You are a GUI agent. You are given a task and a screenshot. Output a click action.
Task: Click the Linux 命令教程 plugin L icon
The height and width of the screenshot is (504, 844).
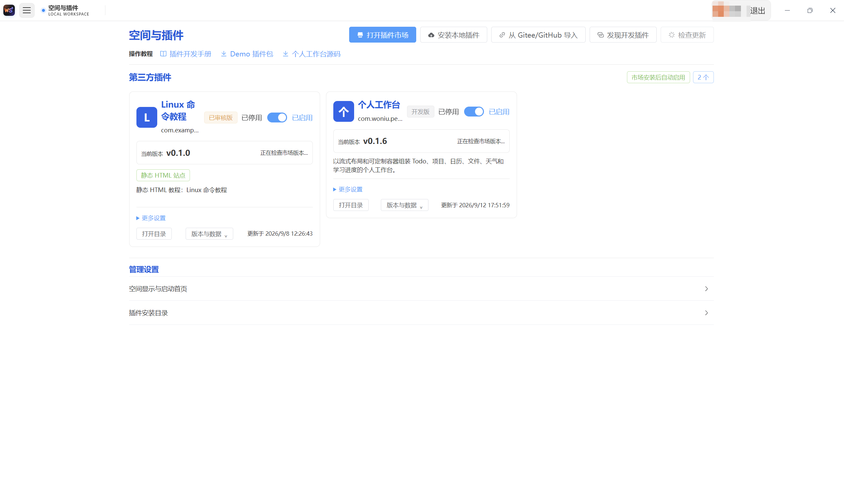146,118
